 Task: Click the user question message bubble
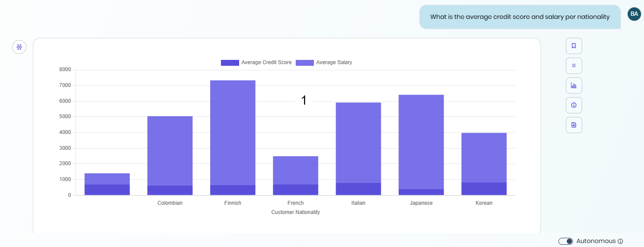(x=520, y=17)
